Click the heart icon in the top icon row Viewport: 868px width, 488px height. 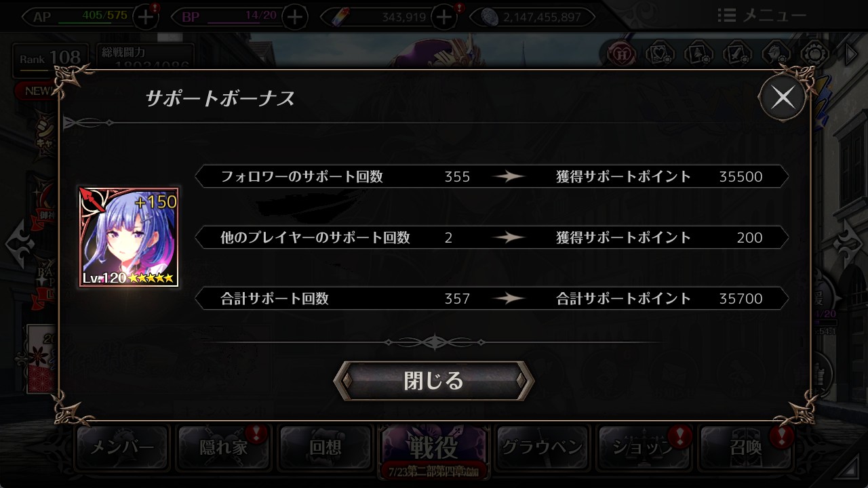tap(658, 54)
